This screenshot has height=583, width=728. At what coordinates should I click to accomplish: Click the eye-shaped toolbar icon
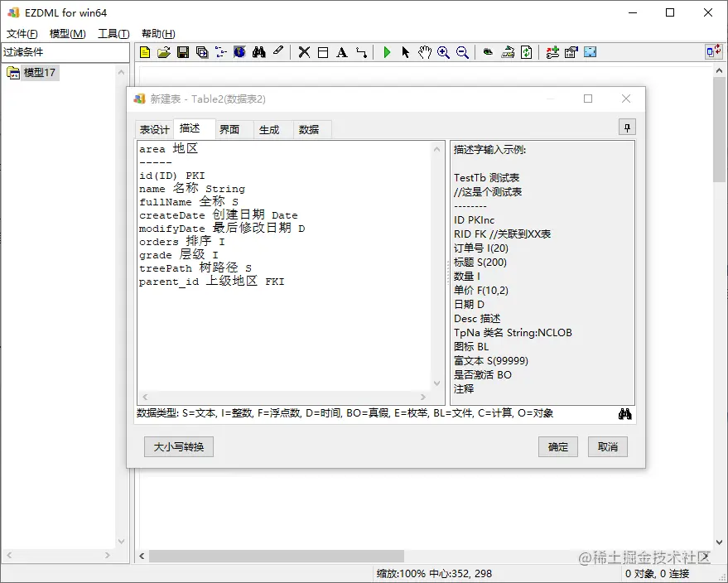point(488,52)
